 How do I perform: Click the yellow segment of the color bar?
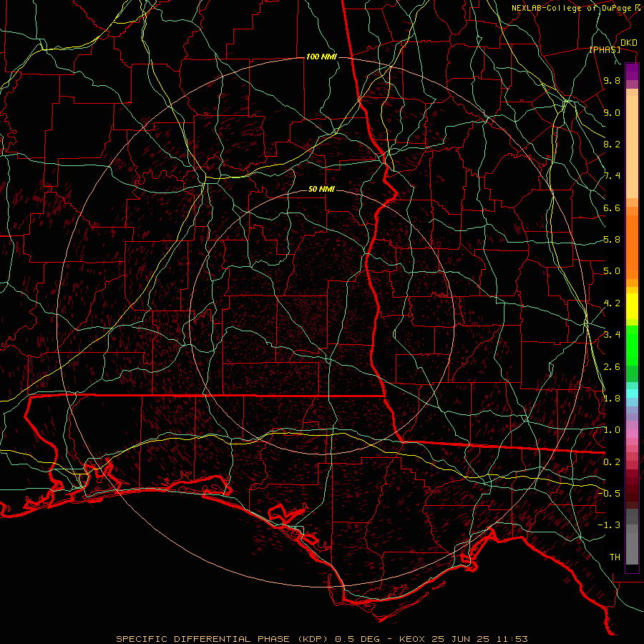point(632,306)
